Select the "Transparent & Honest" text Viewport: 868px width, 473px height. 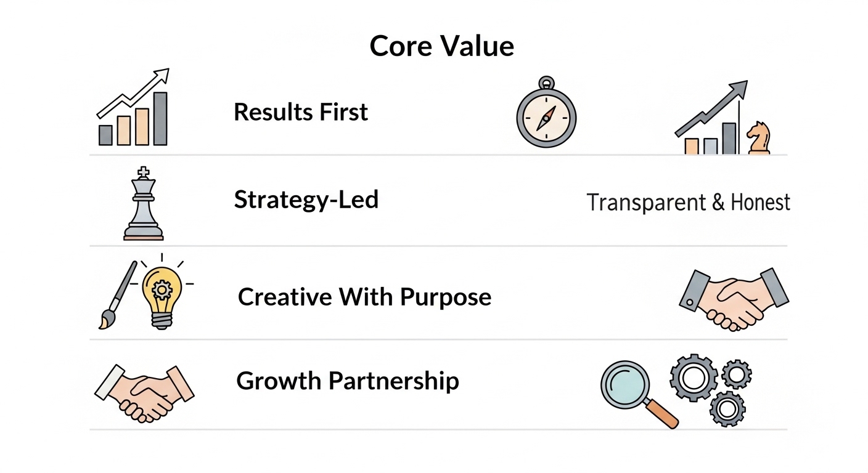coord(688,202)
